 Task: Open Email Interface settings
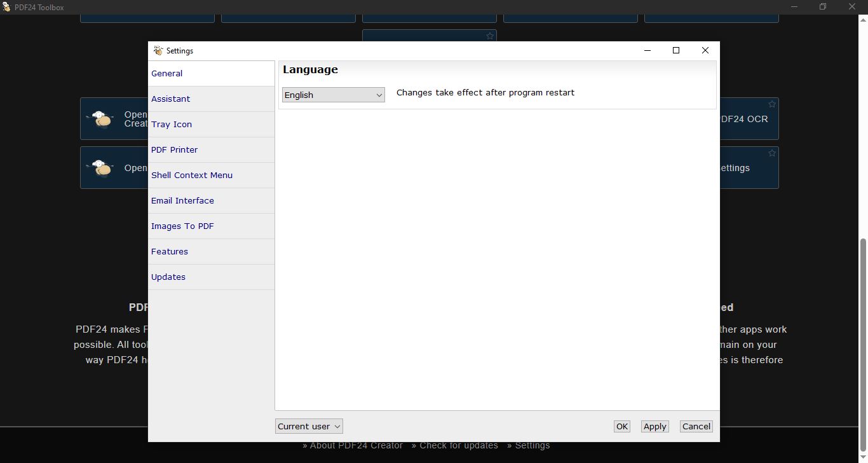tap(211, 201)
